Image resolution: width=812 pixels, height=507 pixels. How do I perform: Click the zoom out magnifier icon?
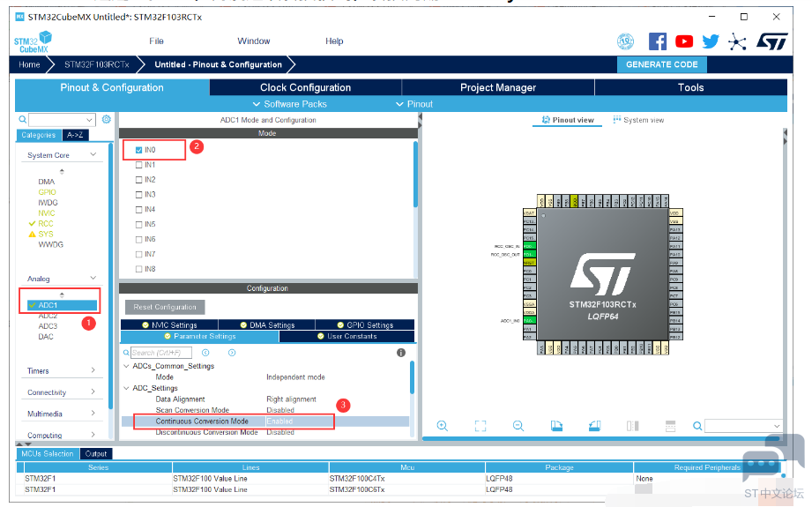[x=518, y=426]
